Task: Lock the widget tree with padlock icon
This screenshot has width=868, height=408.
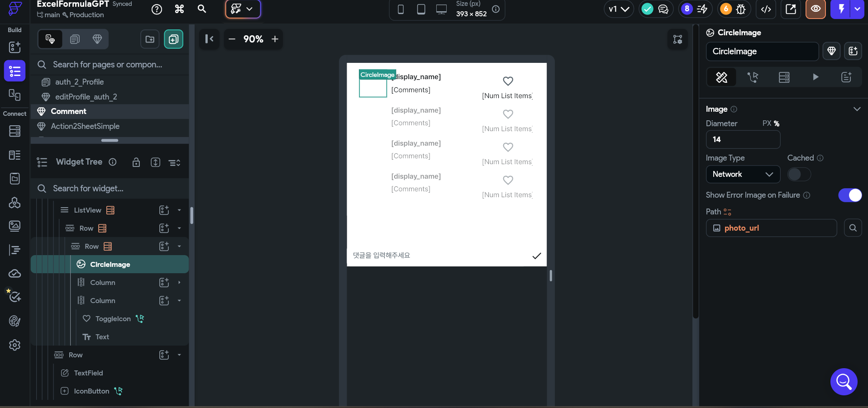Action: pos(136,162)
